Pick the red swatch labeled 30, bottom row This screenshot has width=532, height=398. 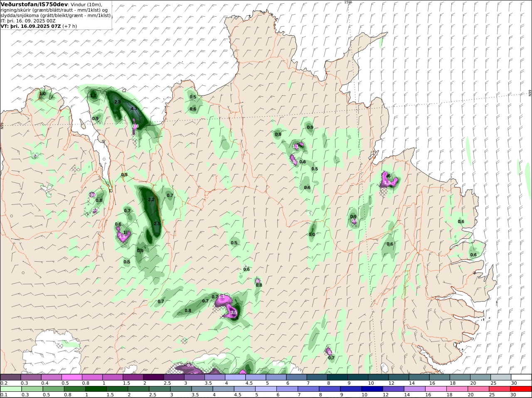[520, 389]
